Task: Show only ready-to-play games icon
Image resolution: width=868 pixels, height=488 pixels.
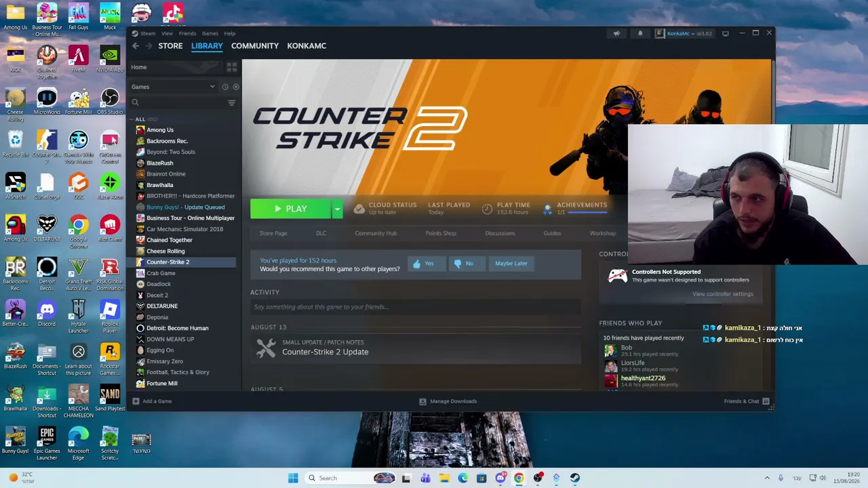Action: coord(235,87)
